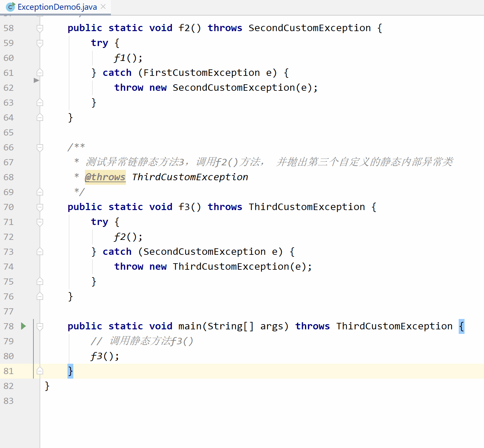Click highlighted opening brace on line 78
This screenshot has height=448, width=484.
tap(462, 326)
